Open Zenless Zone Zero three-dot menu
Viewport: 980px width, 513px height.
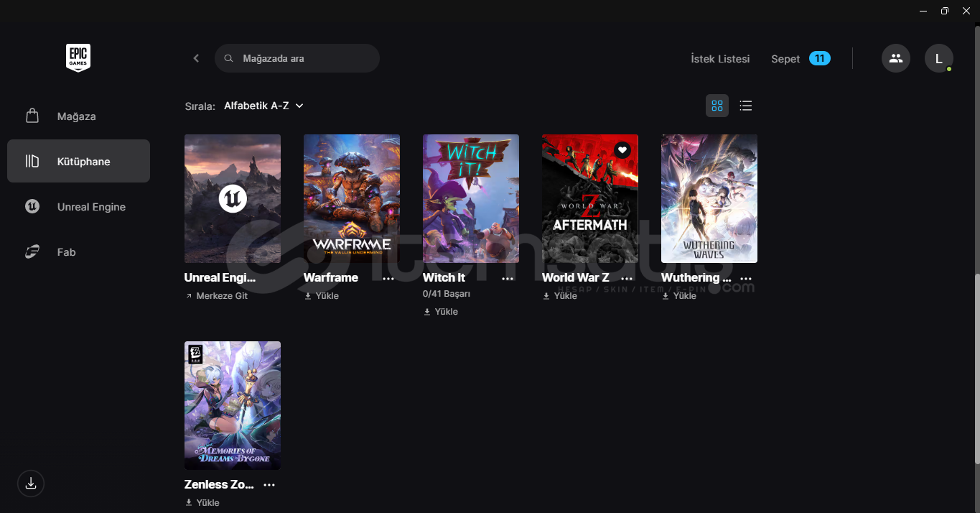[269, 485]
